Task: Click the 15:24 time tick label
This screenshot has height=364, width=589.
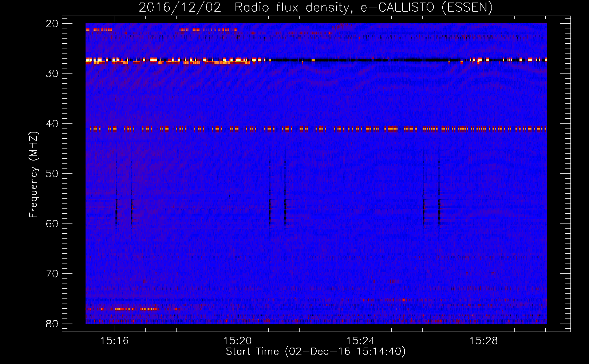Action: click(x=361, y=341)
